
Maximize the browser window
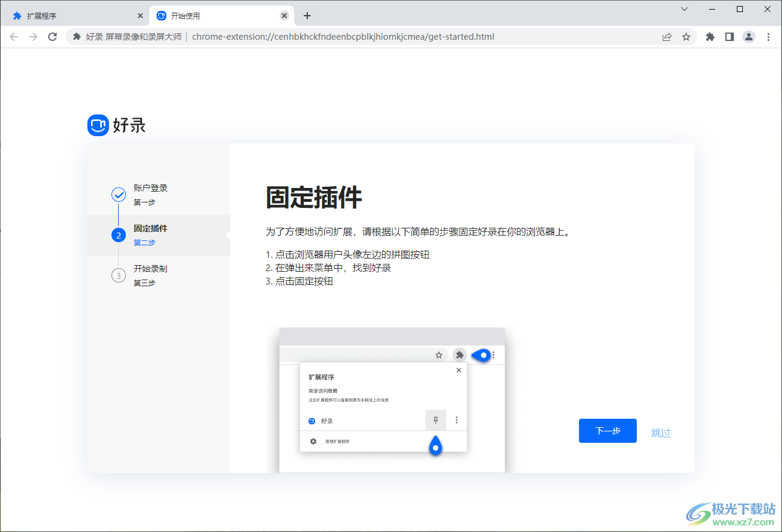coord(740,9)
